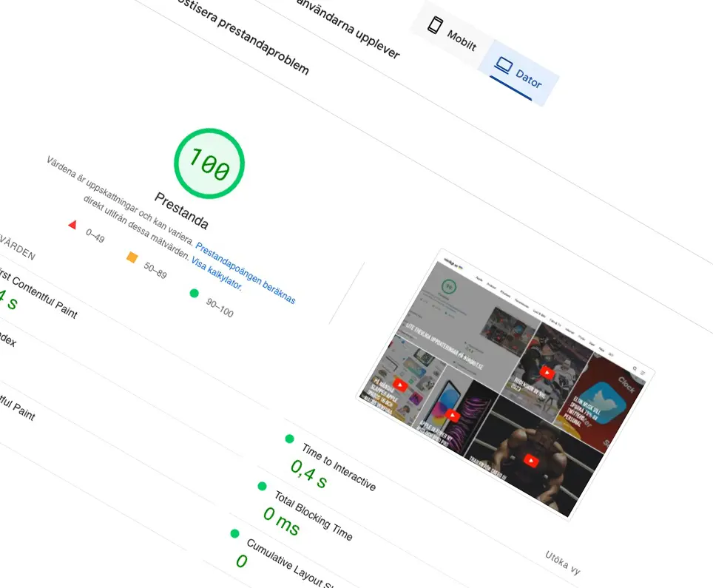Click the green circle 90–100 legend icon
This screenshot has width=713, height=588.
pyautogui.click(x=195, y=293)
